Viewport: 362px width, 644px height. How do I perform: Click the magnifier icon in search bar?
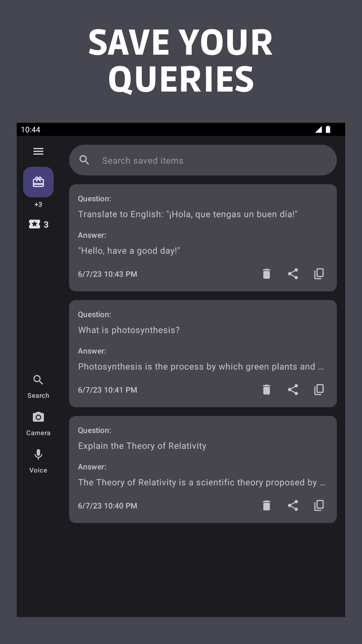84,160
